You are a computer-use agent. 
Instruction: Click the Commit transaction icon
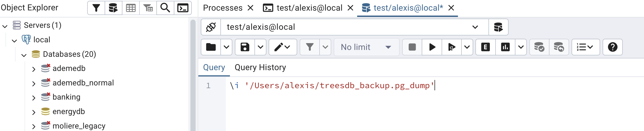click(539, 47)
